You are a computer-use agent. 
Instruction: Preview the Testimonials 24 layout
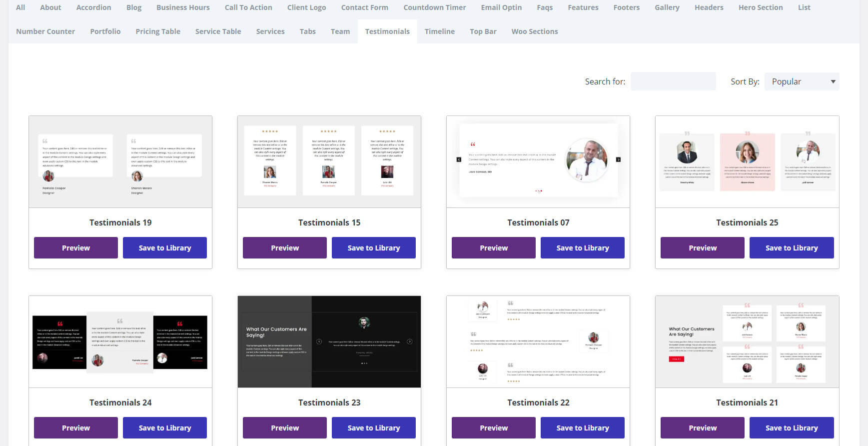(x=76, y=428)
